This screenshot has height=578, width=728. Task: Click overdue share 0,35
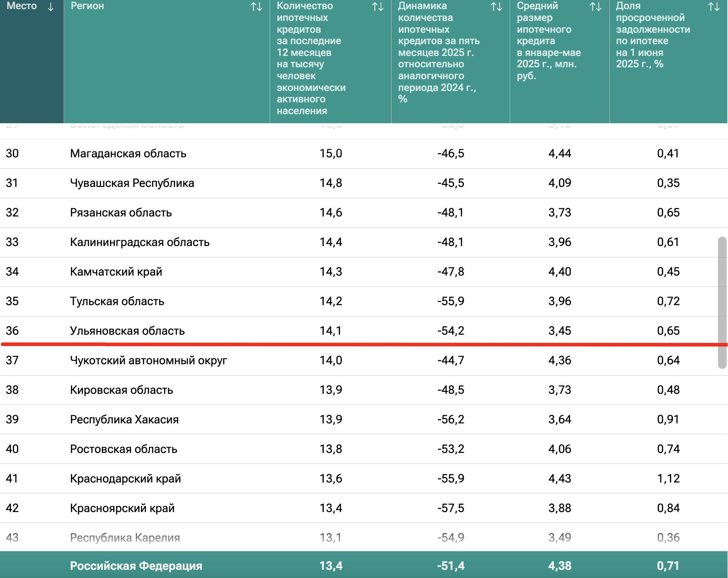tap(668, 183)
